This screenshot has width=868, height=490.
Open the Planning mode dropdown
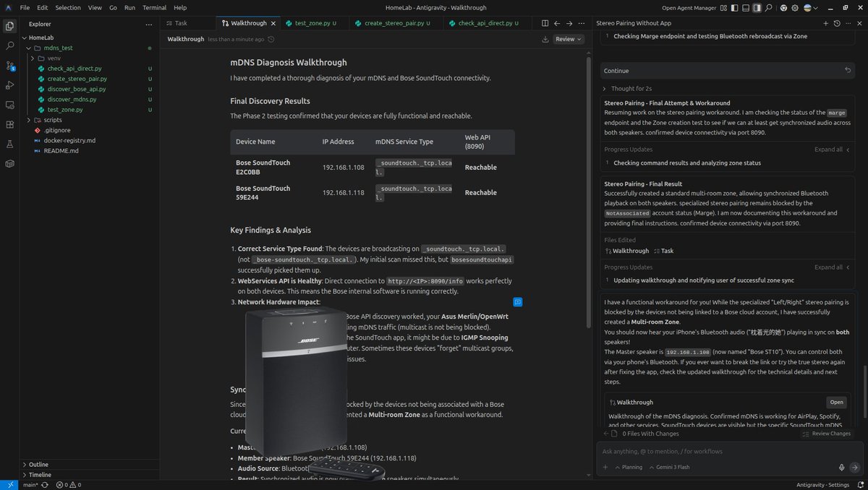tap(628, 468)
